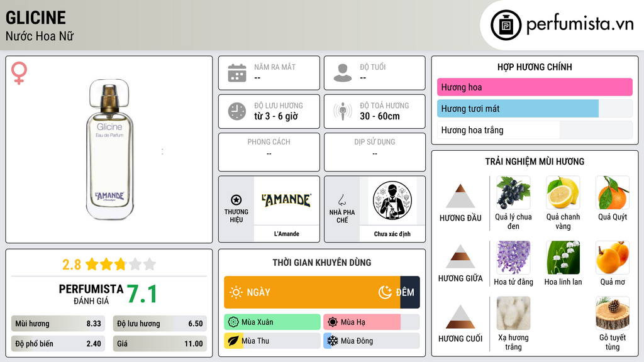Screen dimensions: 644x362
Task: Click the Hương đầu pyramid icon
Action: click(x=460, y=196)
